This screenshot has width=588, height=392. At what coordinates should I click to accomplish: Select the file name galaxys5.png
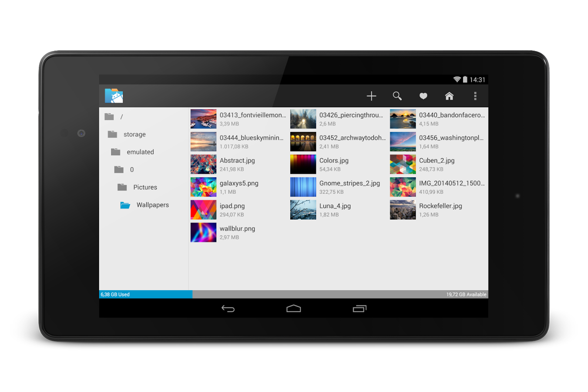pos(239,183)
